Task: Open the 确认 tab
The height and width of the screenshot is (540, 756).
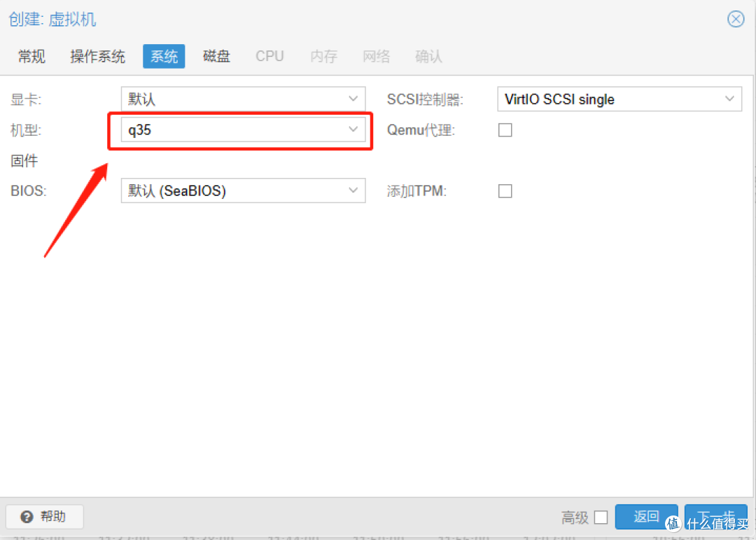Action: pos(428,57)
